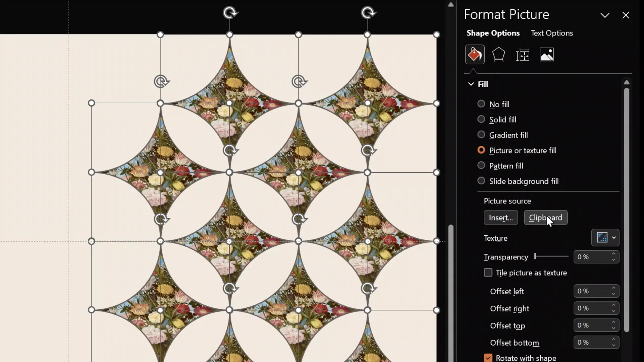This screenshot has height=362, width=644.
Task: Click the top-right rotation handle above the slide
Action: point(368,13)
